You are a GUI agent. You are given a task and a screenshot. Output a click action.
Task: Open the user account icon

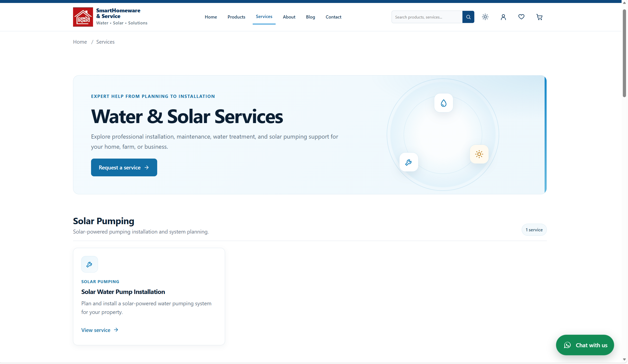click(504, 17)
